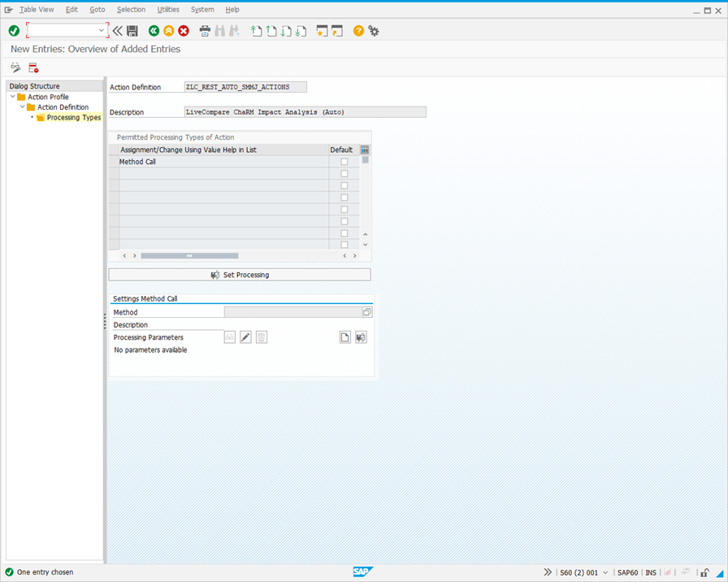728x582 pixels.
Task: Edit Processing Parameters with the pencil icon
Action: pos(245,337)
